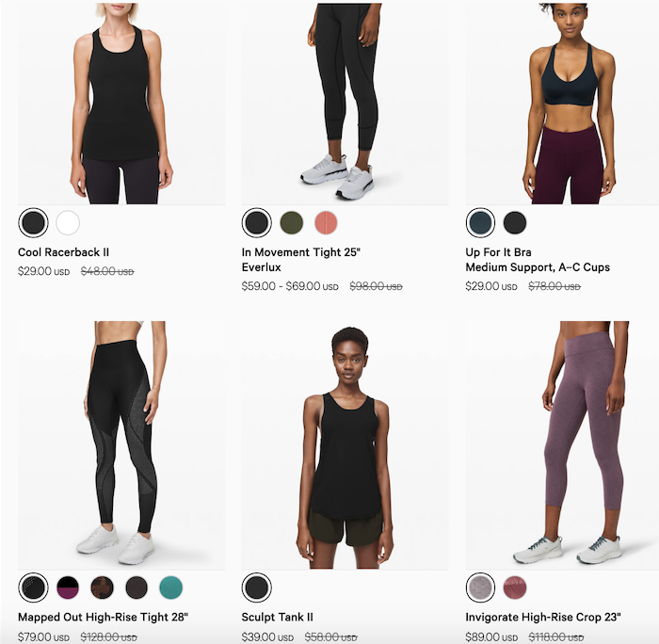View the Cool Racerback II model photo
Screen dimensions: 659x644
pos(121,104)
